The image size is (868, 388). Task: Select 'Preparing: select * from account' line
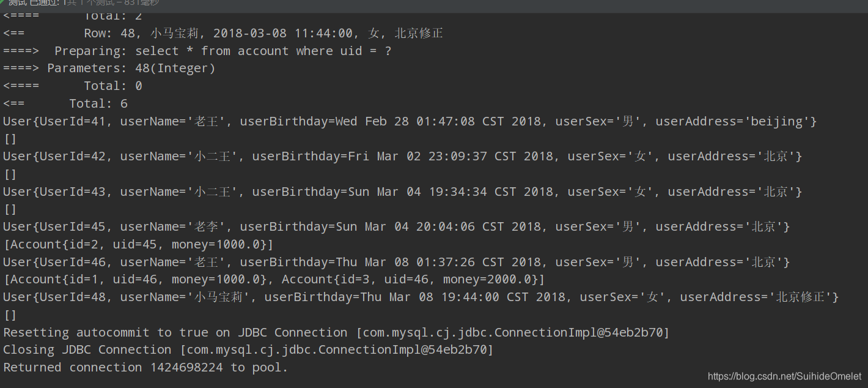pyautogui.click(x=197, y=51)
